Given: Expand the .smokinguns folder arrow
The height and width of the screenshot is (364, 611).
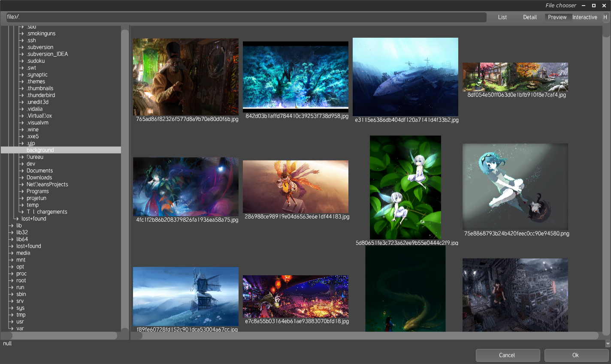Looking at the screenshot, I should point(22,33).
